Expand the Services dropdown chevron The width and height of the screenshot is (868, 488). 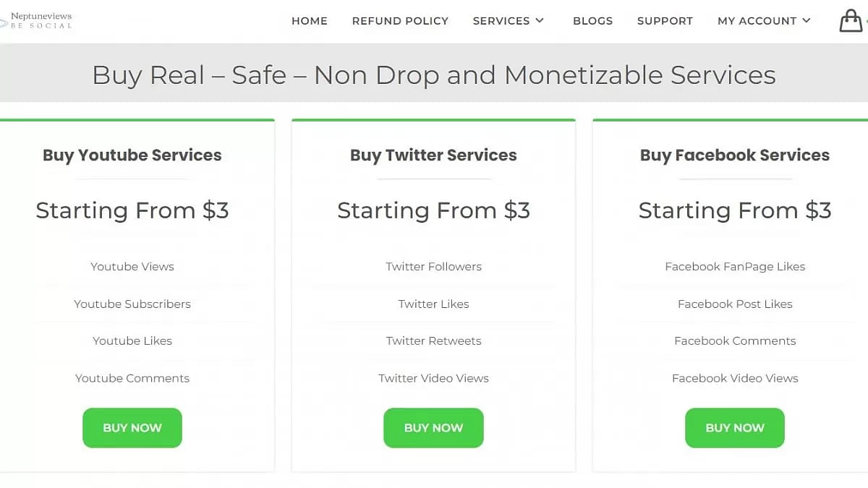[540, 21]
